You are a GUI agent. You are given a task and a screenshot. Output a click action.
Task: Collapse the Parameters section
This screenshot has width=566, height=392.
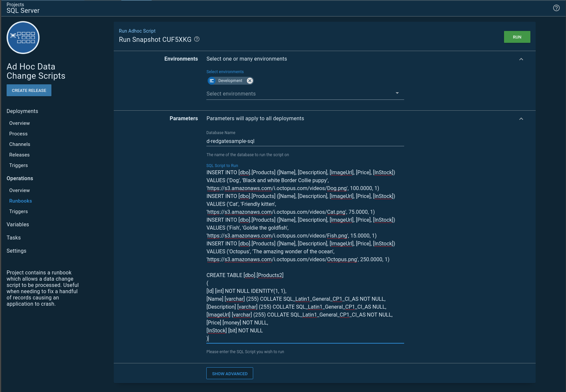pos(521,118)
